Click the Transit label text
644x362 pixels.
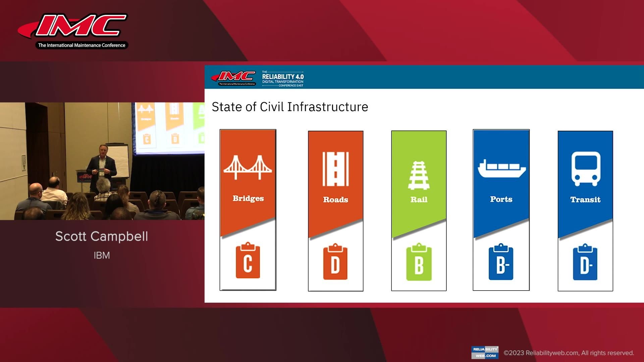585,199
